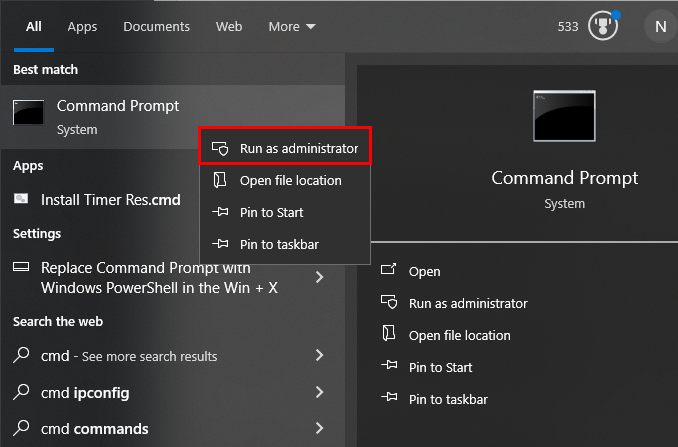The width and height of the screenshot is (678, 447).
Task: Select Pin to taskbar in context menu
Action: coord(279,244)
